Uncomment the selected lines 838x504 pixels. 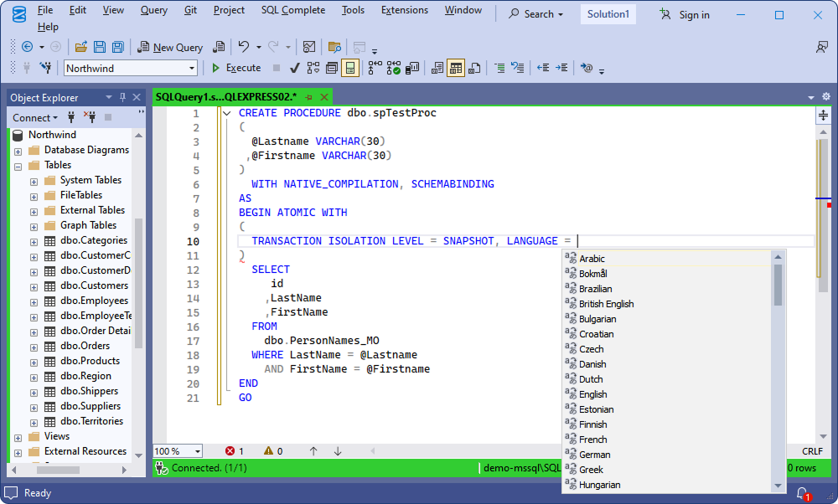pos(517,68)
